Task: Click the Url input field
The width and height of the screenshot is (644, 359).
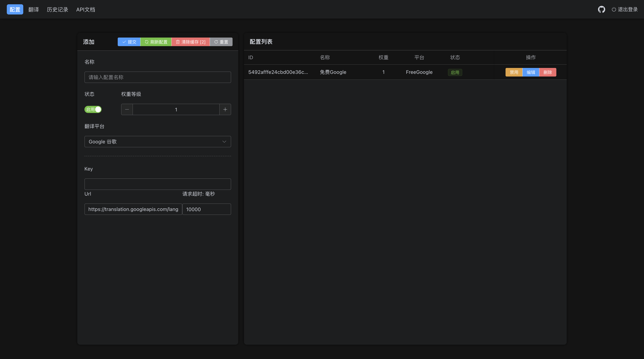Action: (x=133, y=209)
